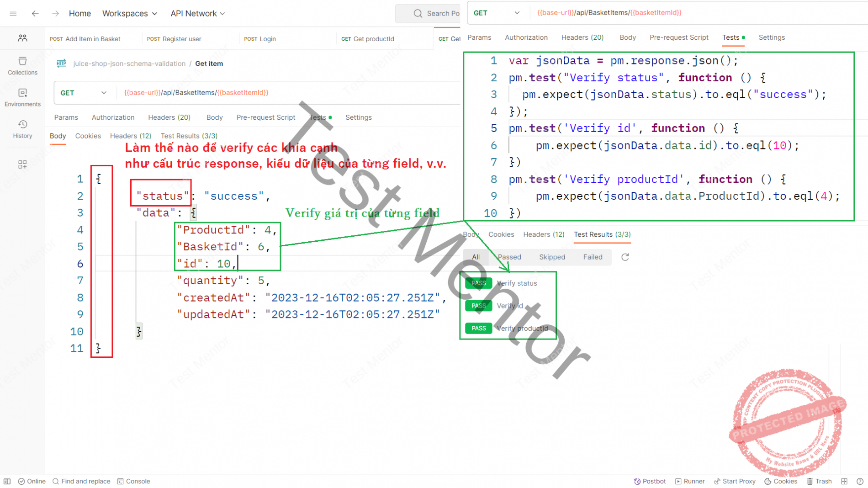Click Find and replace in status bar

(81, 481)
